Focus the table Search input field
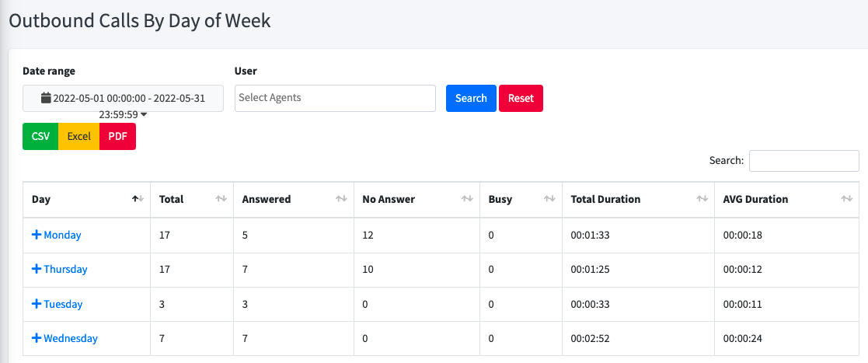This screenshot has width=868, height=363. [804, 160]
